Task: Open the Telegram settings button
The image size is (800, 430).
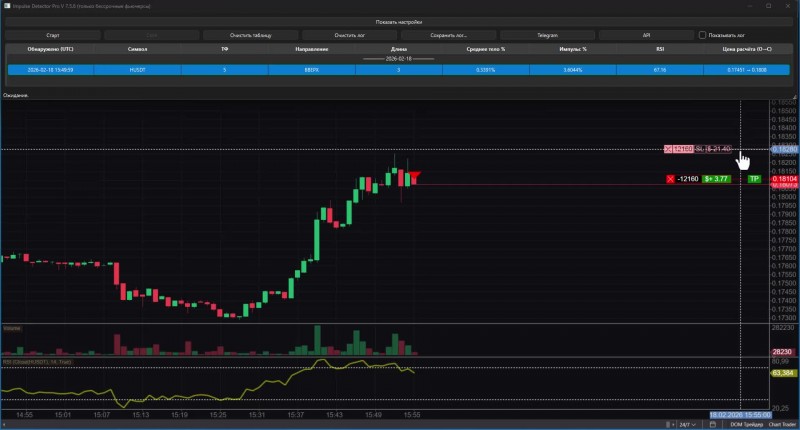Action: click(x=547, y=35)
